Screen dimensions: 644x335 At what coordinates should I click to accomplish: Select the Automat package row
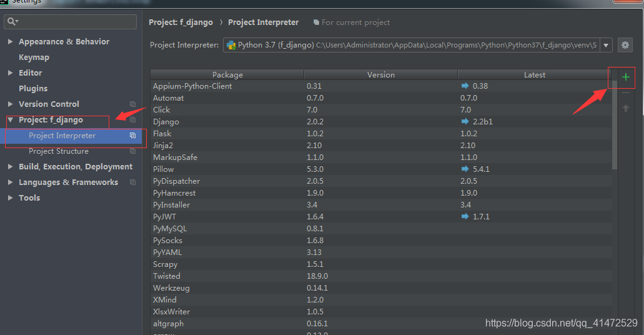(x=381, y=98)
